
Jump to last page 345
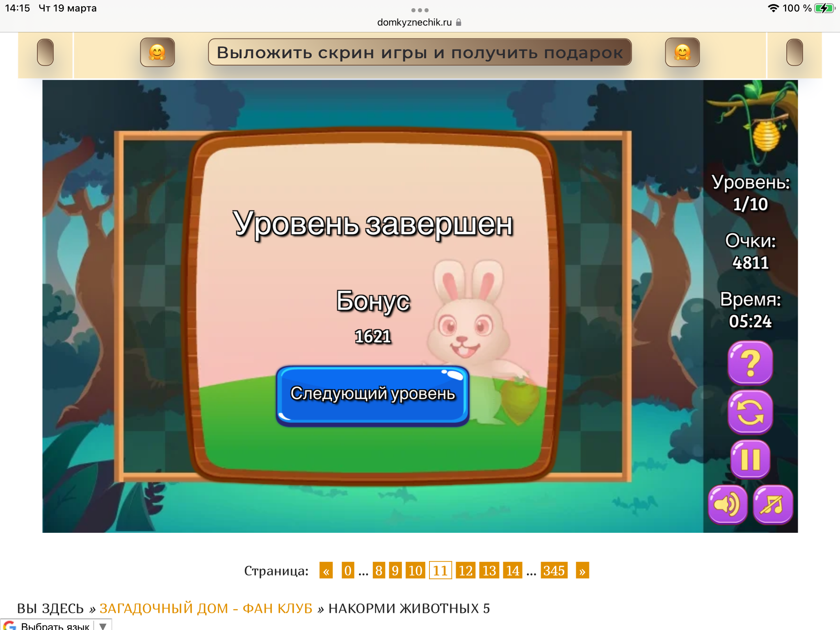(554, 571)
